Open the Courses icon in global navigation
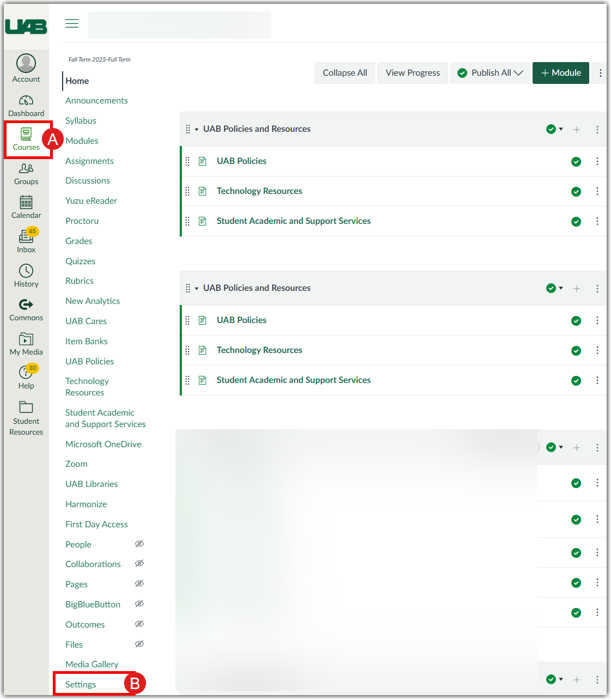 pos(26,134)
